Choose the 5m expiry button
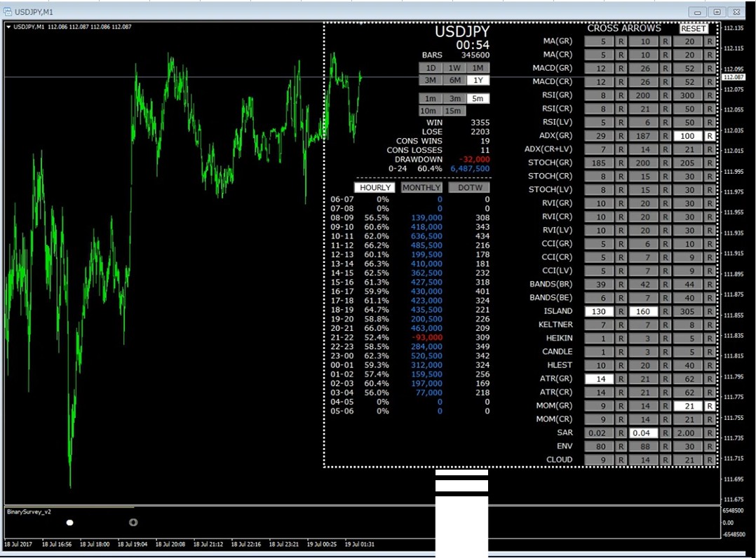This screenshot has width=756, height=558. (x=478, y=98)
